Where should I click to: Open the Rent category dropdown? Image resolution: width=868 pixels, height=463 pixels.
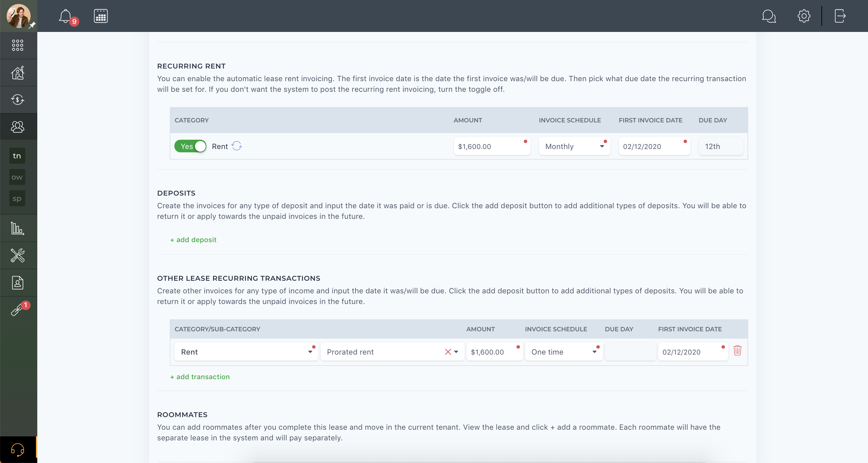coord(246,352)
